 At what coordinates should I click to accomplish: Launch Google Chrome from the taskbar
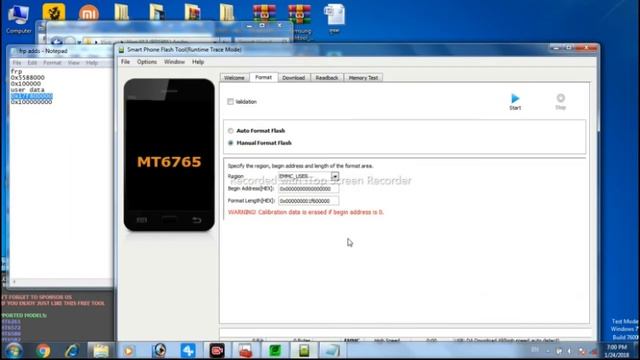pyautogui.click(x=43, y=351)
